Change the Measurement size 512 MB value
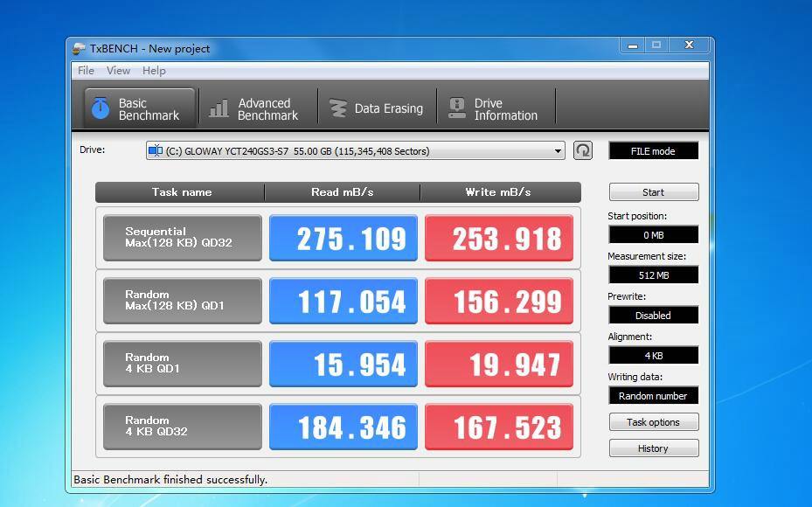This screenshot has width=812, height=507. click(x=653, y=275)
